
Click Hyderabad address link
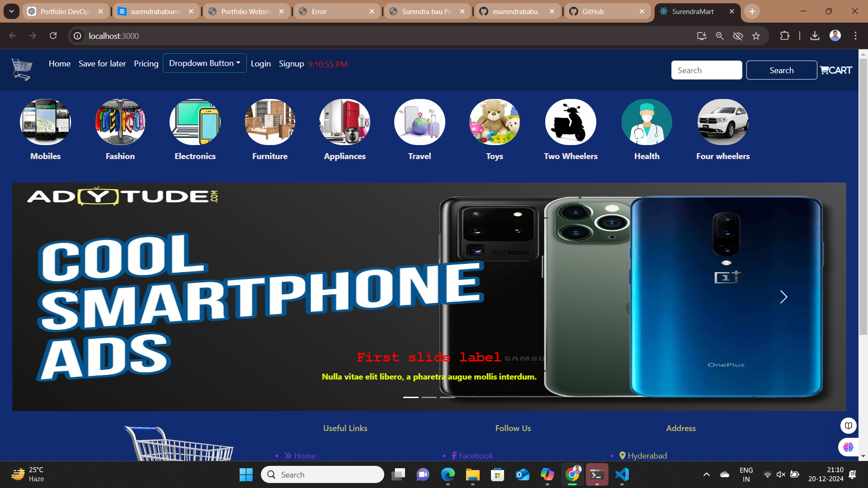tap(647, 455)
